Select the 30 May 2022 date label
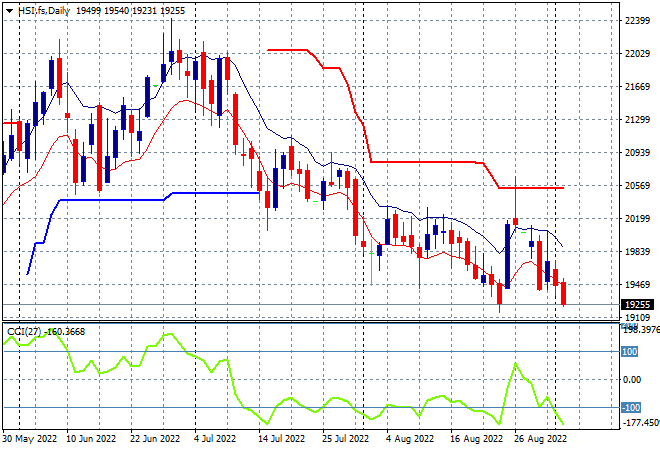This screenshot has height=450, width=660. (x=29, y=439)
